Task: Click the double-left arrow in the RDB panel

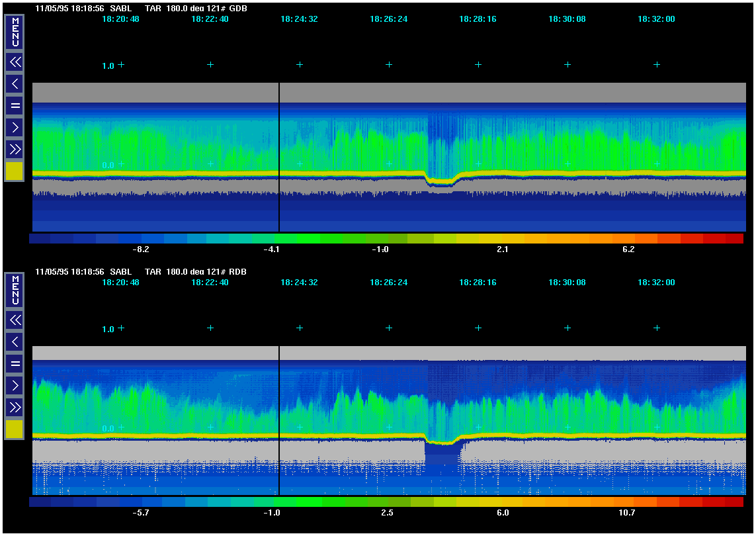Action: point(15,320)
